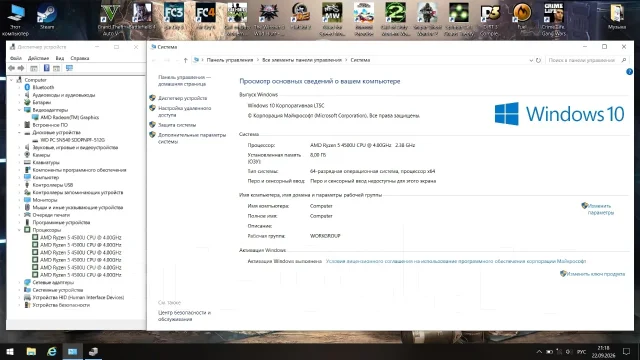The width and height of the screenshot is (640, 360).
Task: Toggle the console tree toolbar icon in Device Manager
Action: click(x=34, y=68)
